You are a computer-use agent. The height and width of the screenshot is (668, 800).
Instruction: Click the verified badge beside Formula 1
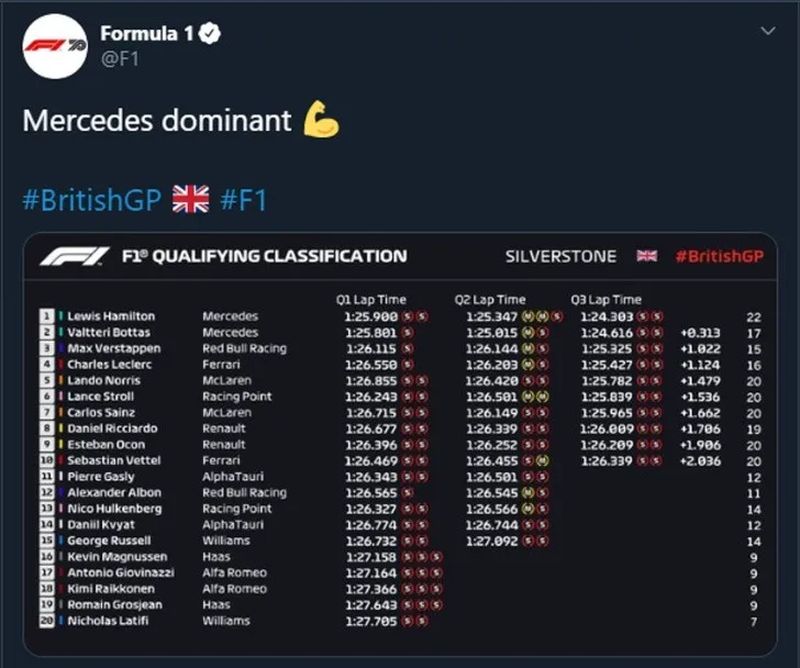pos(210,34)
